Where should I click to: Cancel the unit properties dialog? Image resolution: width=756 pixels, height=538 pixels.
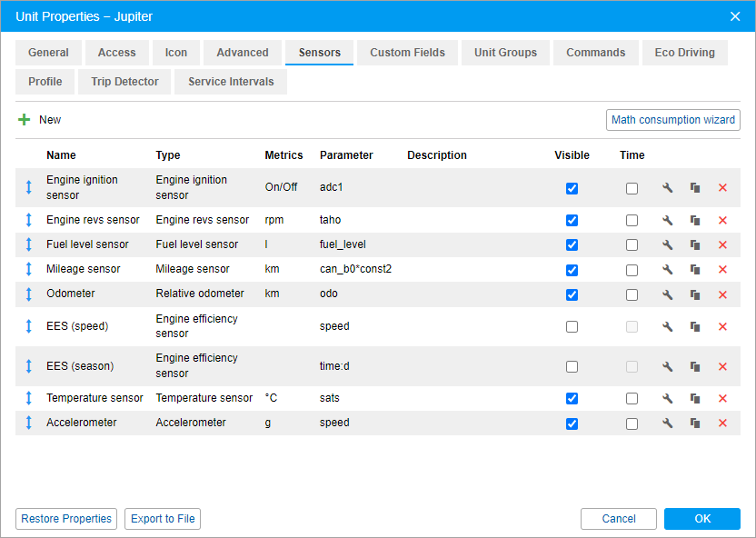(619, 519)
